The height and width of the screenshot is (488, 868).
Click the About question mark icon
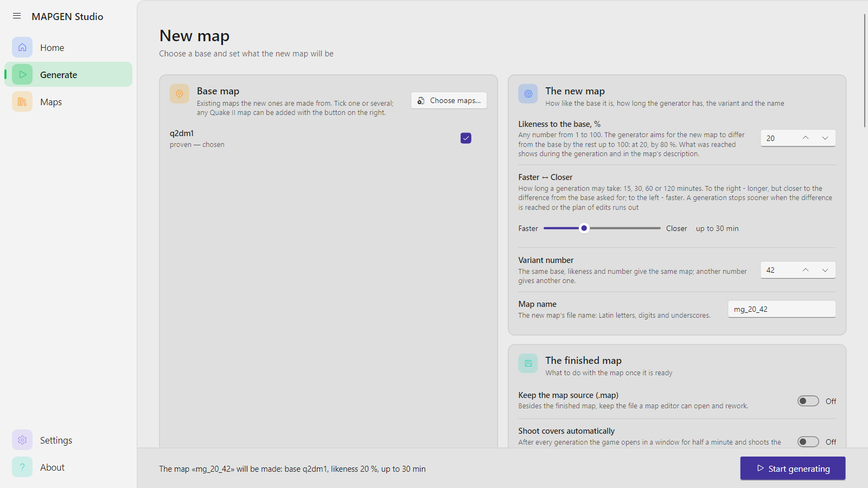pyautogui.click(x=22, y=467)
